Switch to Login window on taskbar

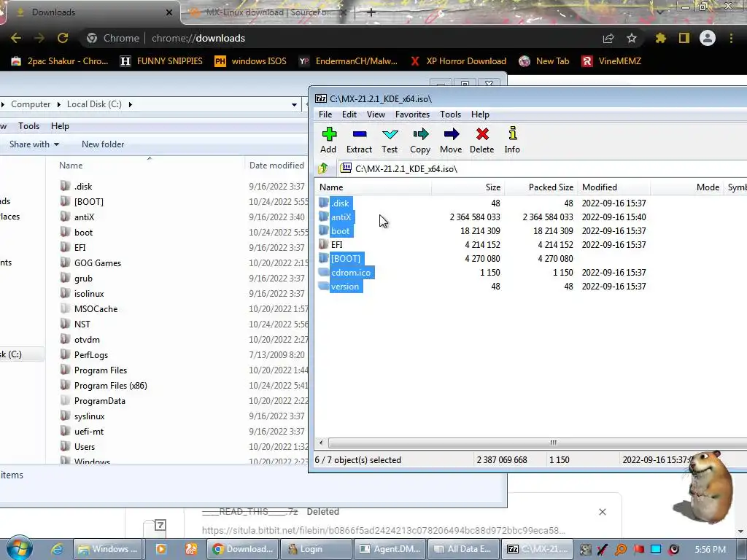[x=317, y=549]
